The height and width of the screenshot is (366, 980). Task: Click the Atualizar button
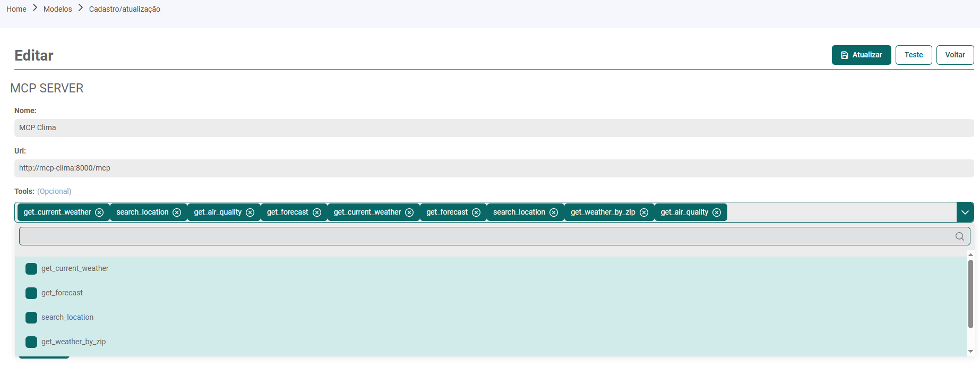[861, 55]
